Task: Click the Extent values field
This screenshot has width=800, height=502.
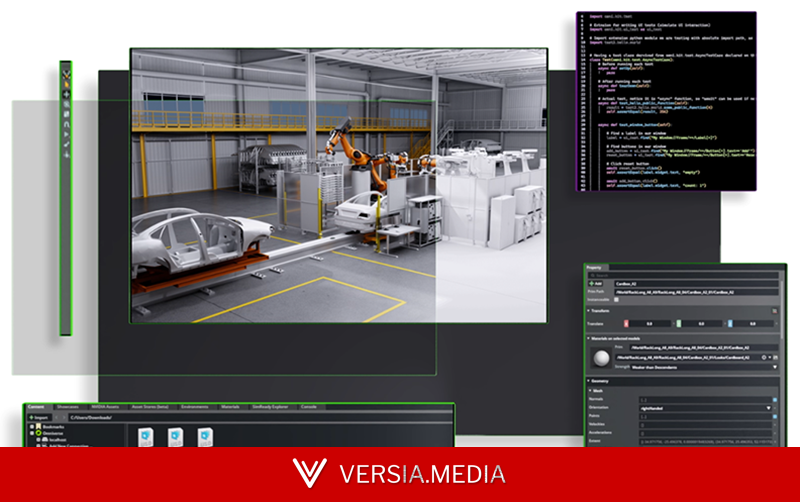Action: coord(706,441)
